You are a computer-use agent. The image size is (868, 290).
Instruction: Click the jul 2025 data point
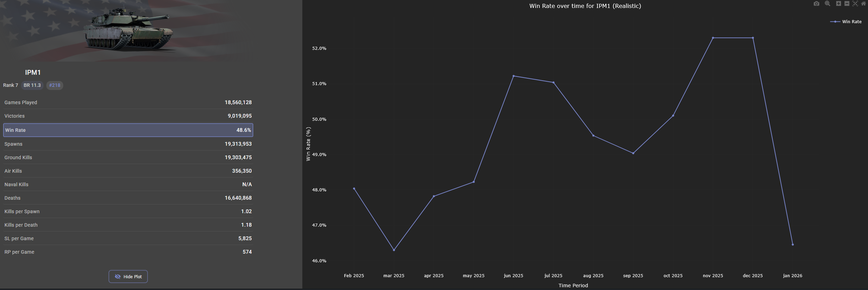click(x=554, y=82)
